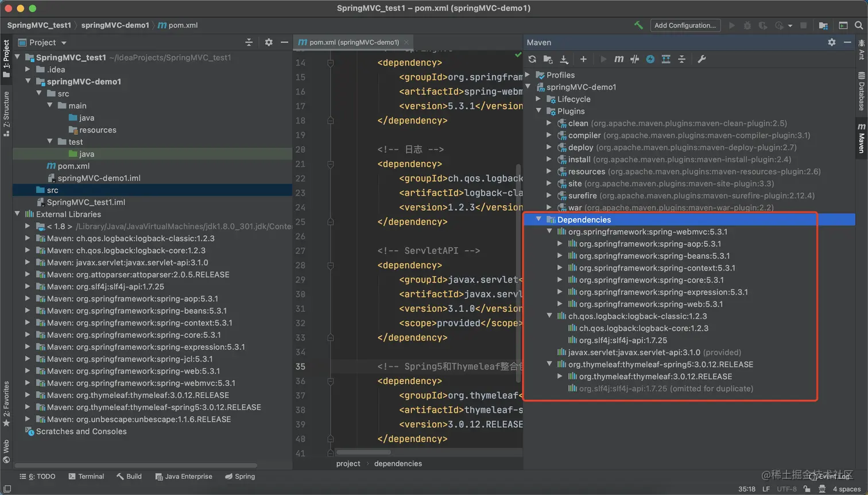Select springMVC-demo1.iml file in project tree
868x495 pixels.
99,178
